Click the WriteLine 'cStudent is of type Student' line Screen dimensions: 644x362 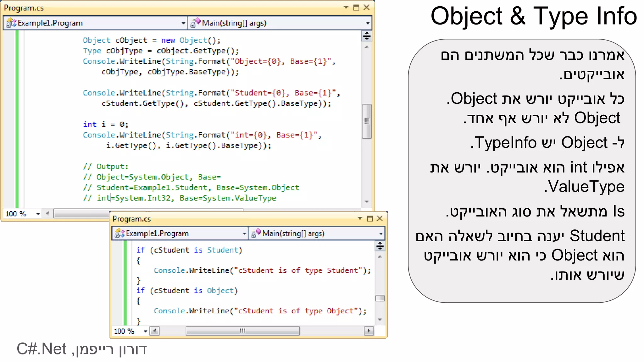263,271
